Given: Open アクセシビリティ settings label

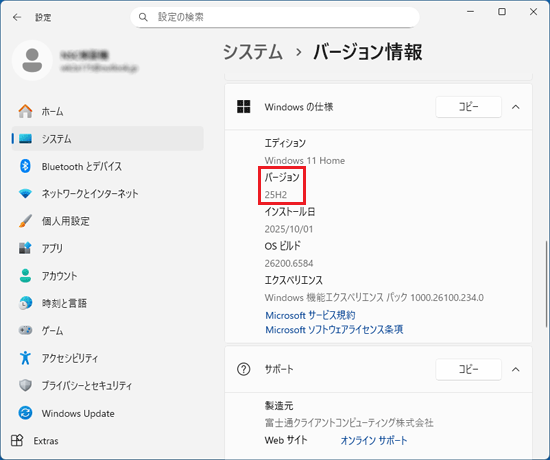Looking at the screenshot, I should (x=70, y=358).
